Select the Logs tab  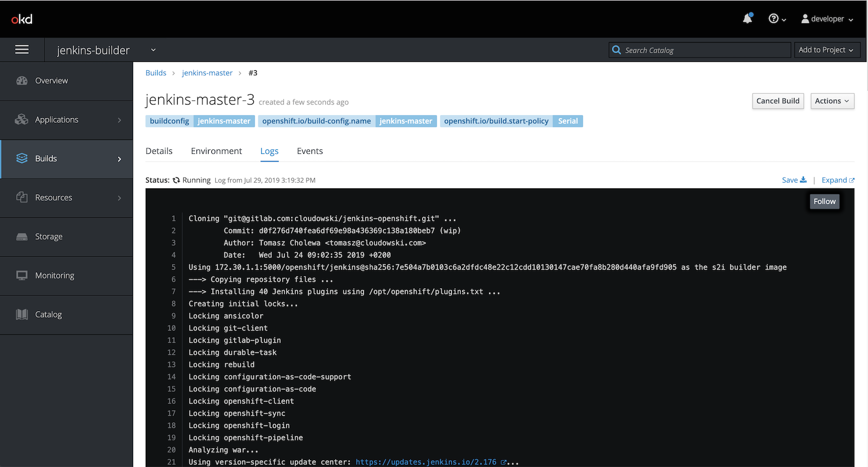269,151
